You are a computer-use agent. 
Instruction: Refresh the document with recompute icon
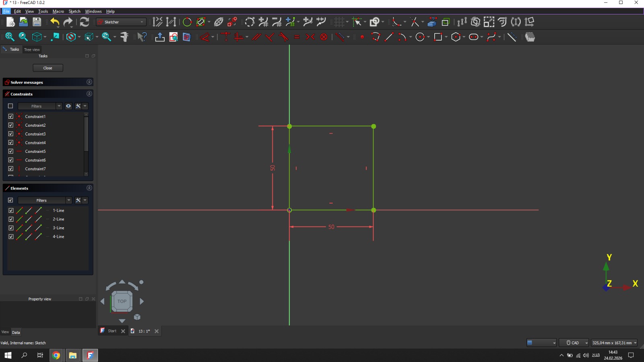[85, 22]
